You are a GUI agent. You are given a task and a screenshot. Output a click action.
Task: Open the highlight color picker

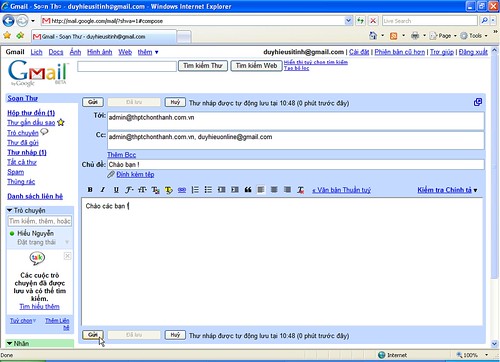click(169, 190)
